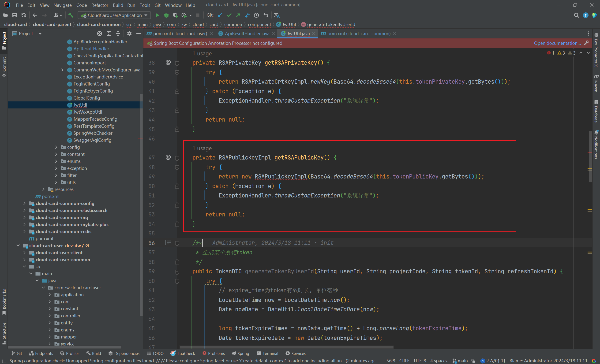Switch to pom.xml (cloud-card-common) tab
Screen dimensions: 600x364
[359, 33]
